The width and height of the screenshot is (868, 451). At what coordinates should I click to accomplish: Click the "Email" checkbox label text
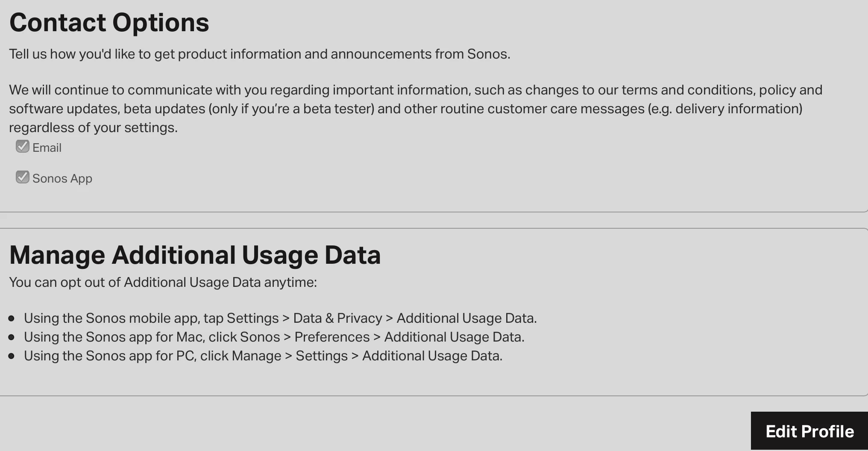pyautogui.click(x=47, y=148)
